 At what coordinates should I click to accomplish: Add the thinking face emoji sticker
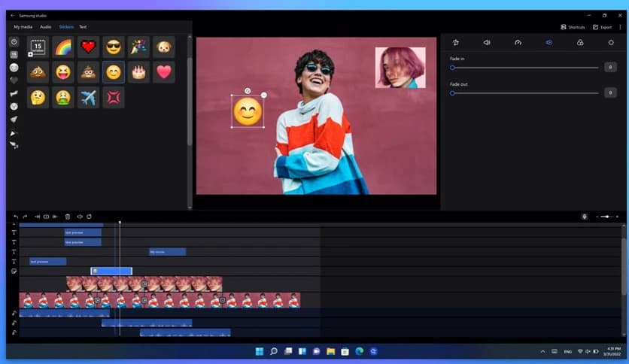[x=38, y=98]
